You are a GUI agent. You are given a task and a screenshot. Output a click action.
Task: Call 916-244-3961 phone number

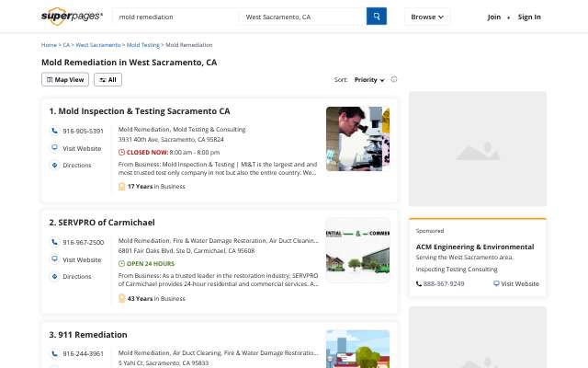[83, 353]
